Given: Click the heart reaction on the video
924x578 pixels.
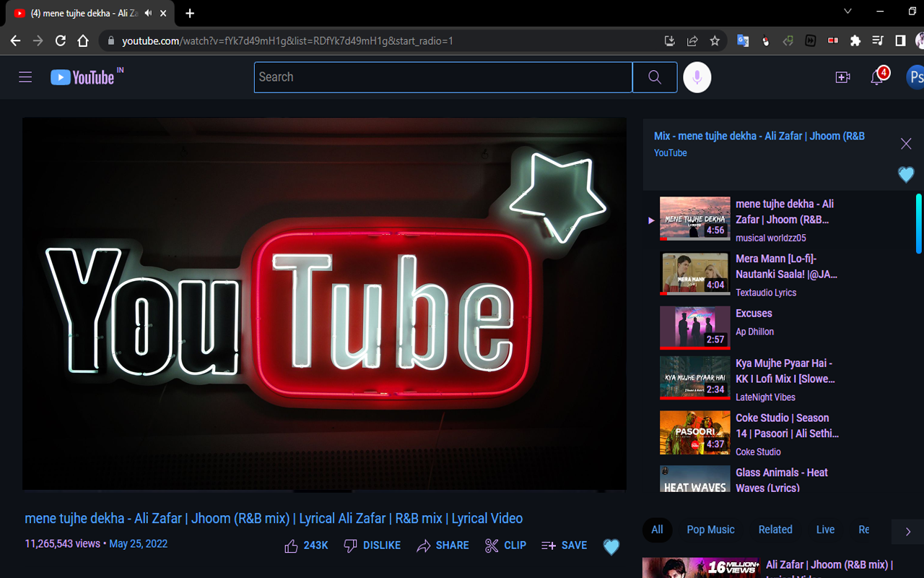Looking at the screenshot, I should [611, 547].
